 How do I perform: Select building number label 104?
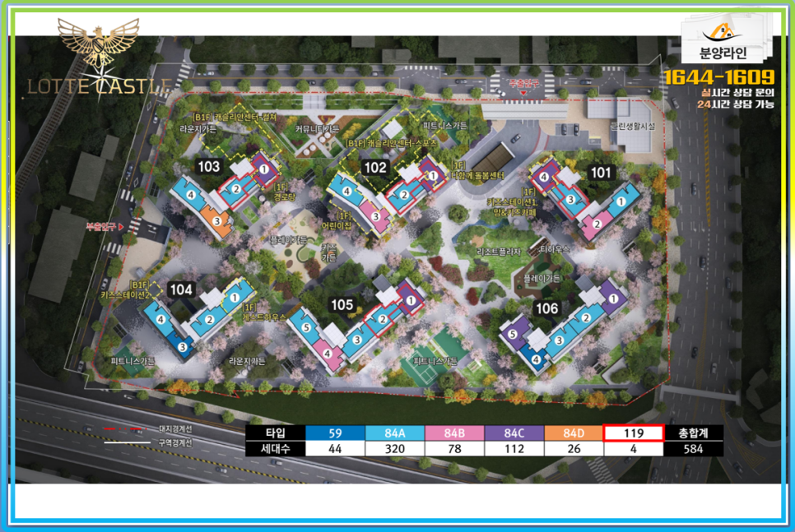point(181,289)
